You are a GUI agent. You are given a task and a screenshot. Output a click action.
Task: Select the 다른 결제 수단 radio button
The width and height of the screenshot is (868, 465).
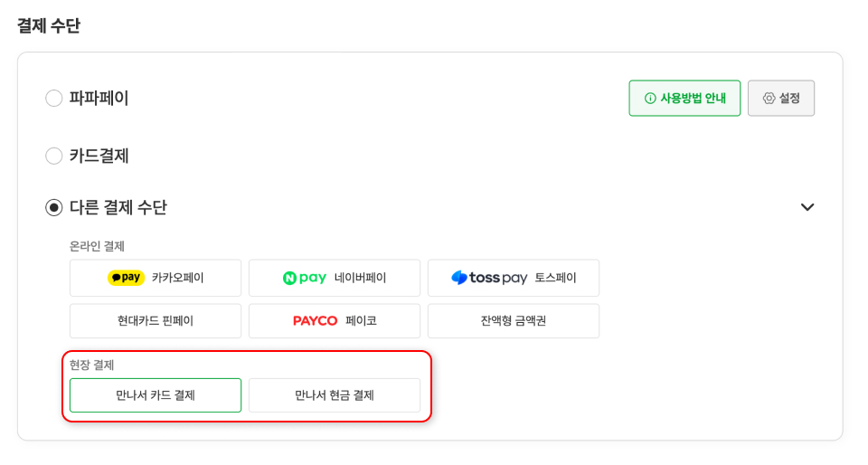pos(54,207)
